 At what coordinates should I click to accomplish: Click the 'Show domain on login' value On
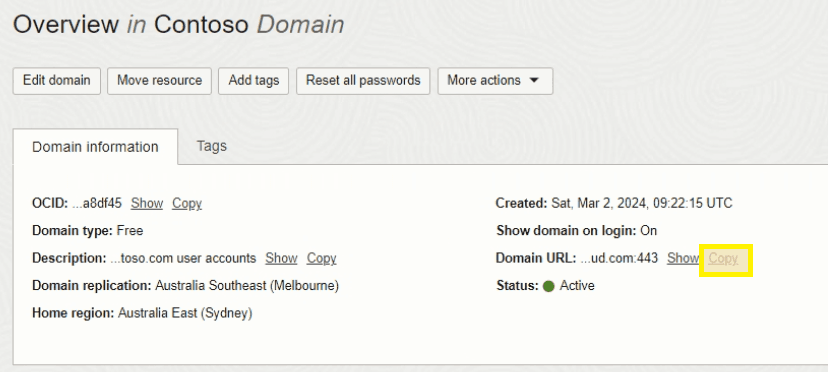tap(648, 231)
